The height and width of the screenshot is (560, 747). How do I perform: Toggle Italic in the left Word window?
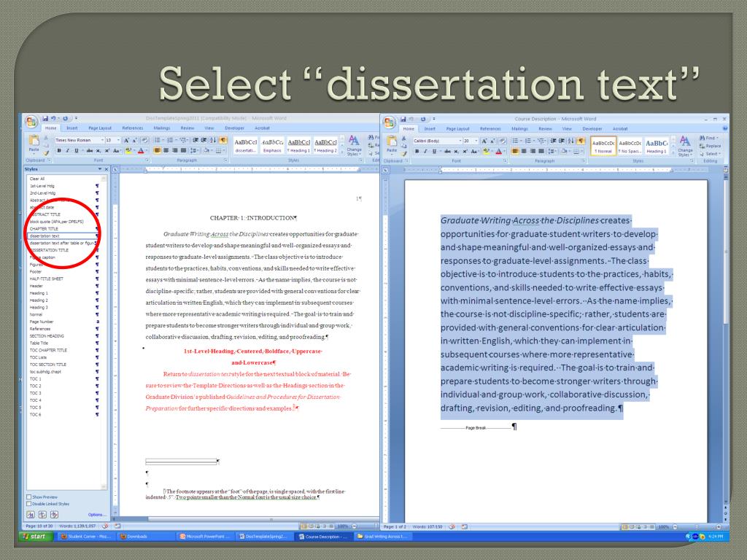67,150
